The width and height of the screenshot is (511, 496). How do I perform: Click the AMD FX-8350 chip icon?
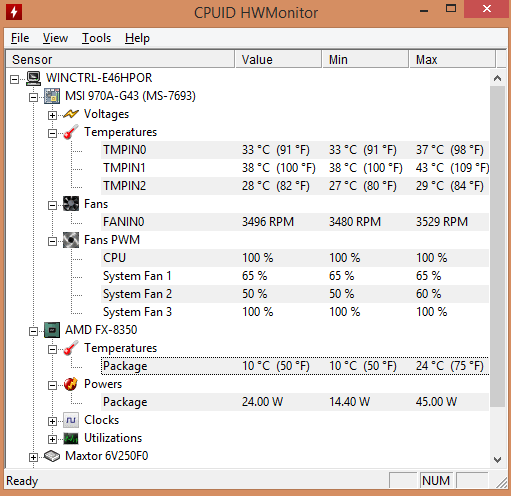(52, 330)
